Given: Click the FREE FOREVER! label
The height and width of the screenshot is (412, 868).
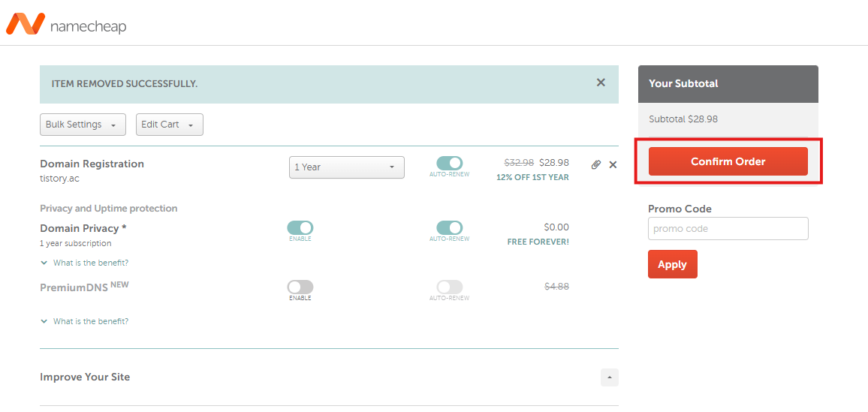Looking at the screenshot, I should [x=538, y=242].
